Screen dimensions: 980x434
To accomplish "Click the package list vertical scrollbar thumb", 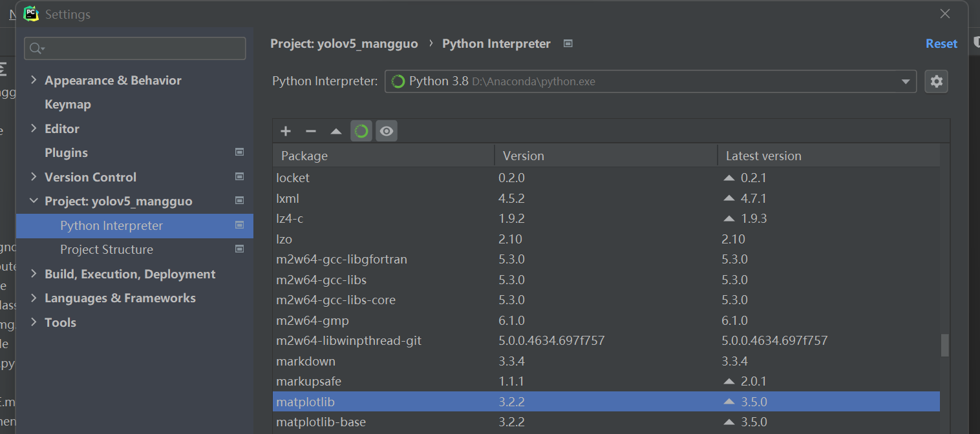I will pyautogui.click(x=945, y=346).
